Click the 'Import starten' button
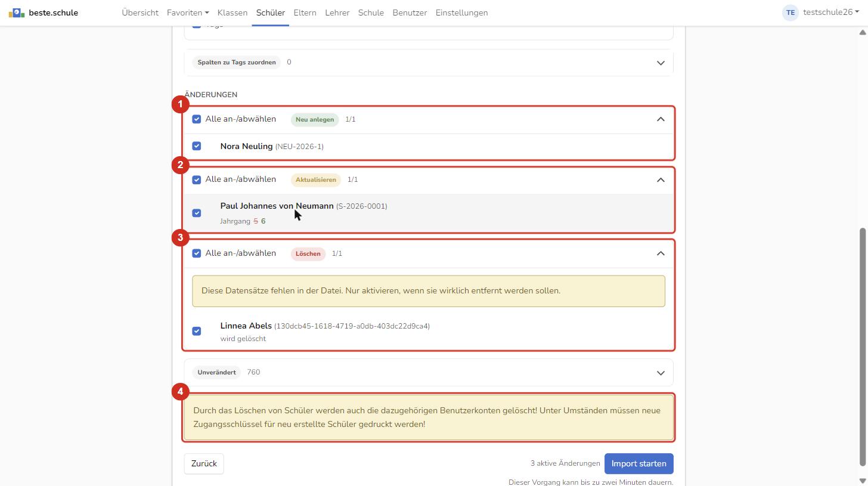This screenshot has width=868, height=486. click(x=638, y=463)
